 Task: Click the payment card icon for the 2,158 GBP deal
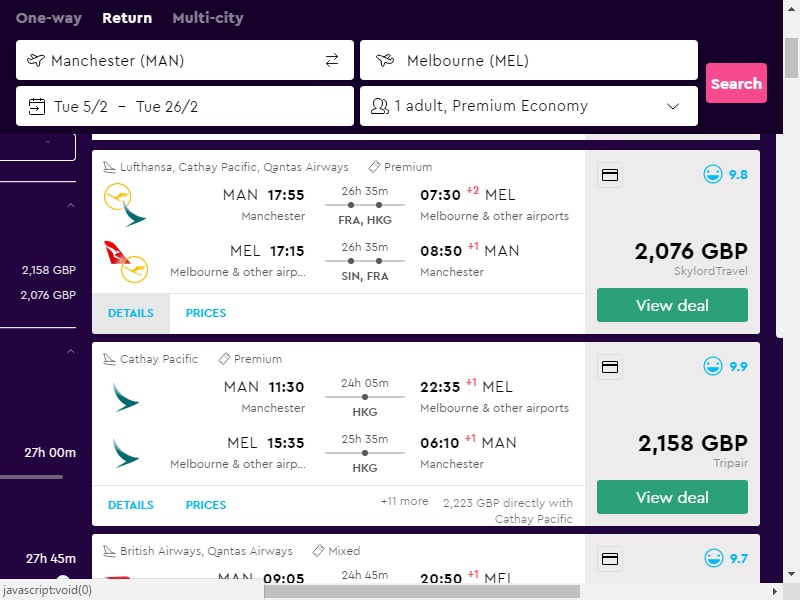coord(610,368)
